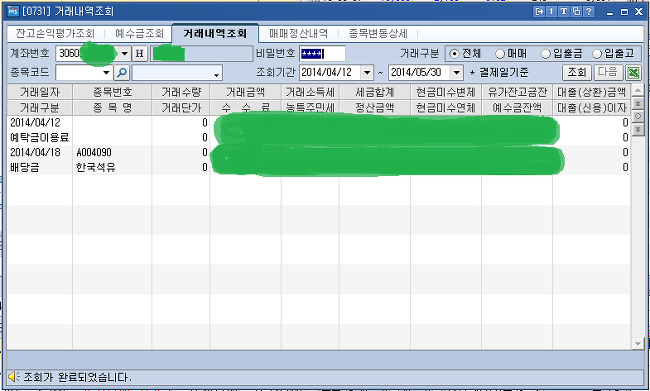Click the 대출(상환)금액 column header

pos(592,92)
